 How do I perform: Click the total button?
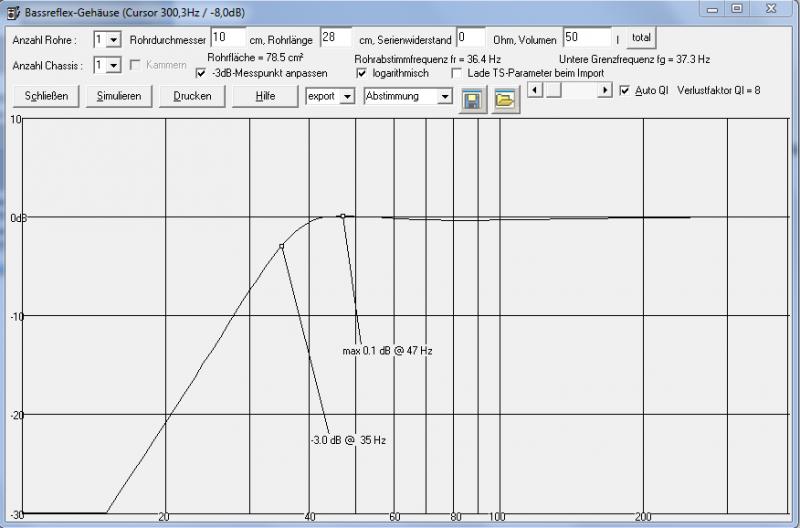(x=641, y=38)
